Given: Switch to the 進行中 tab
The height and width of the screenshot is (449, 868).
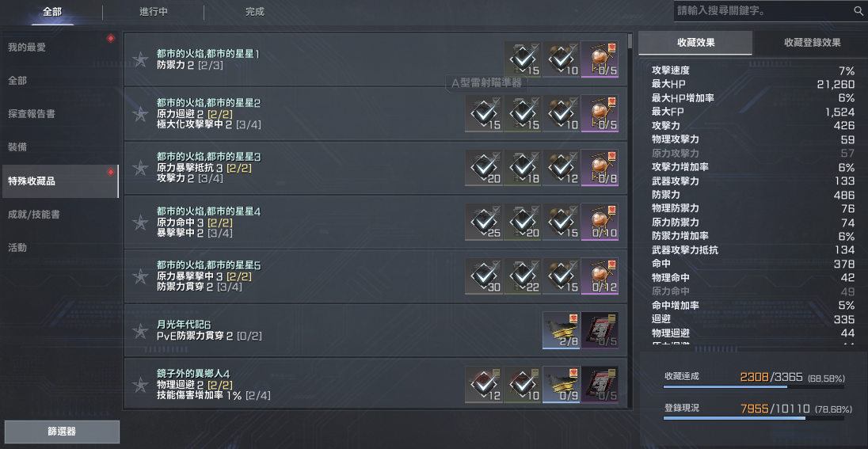Looking at the screenshot, I should (x=154, y=12).
